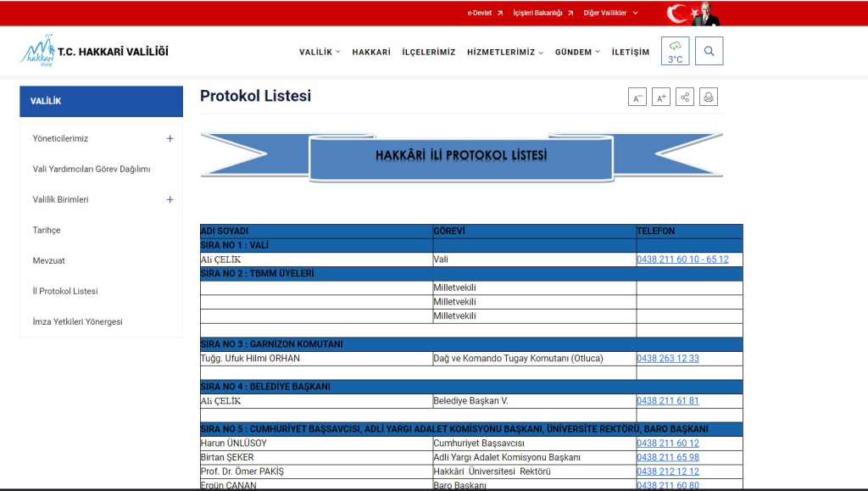Print the page using printer icon

(709, 98)
